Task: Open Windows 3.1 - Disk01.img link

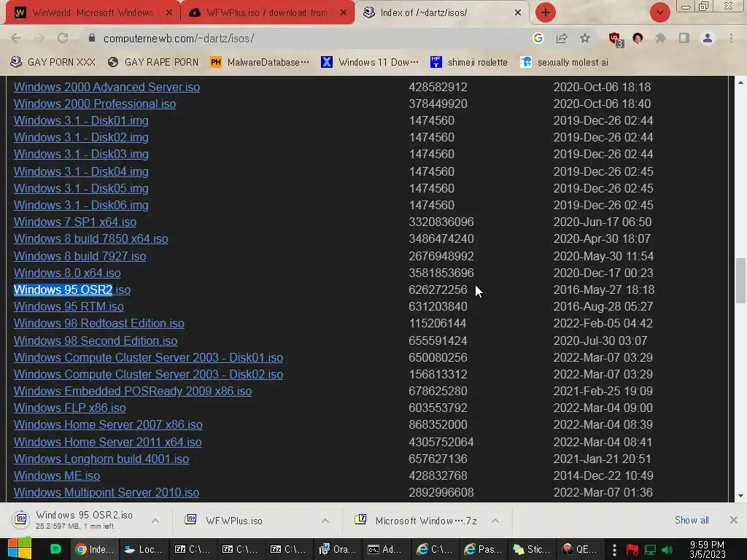Action: 81,120
